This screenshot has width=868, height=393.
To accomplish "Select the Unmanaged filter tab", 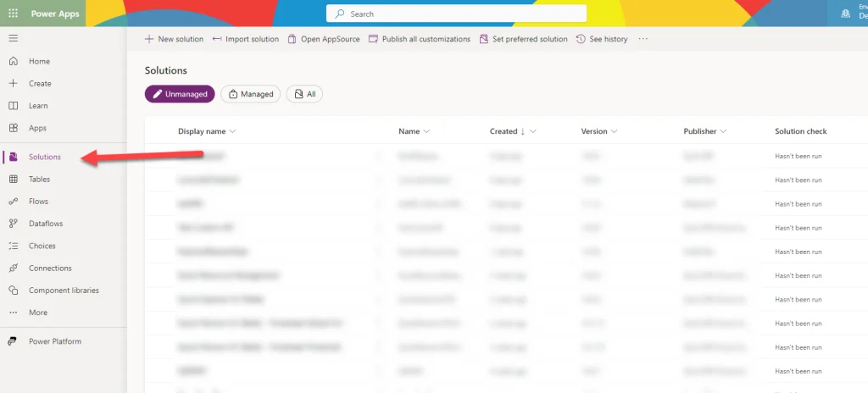I will (x=180, y=94).
